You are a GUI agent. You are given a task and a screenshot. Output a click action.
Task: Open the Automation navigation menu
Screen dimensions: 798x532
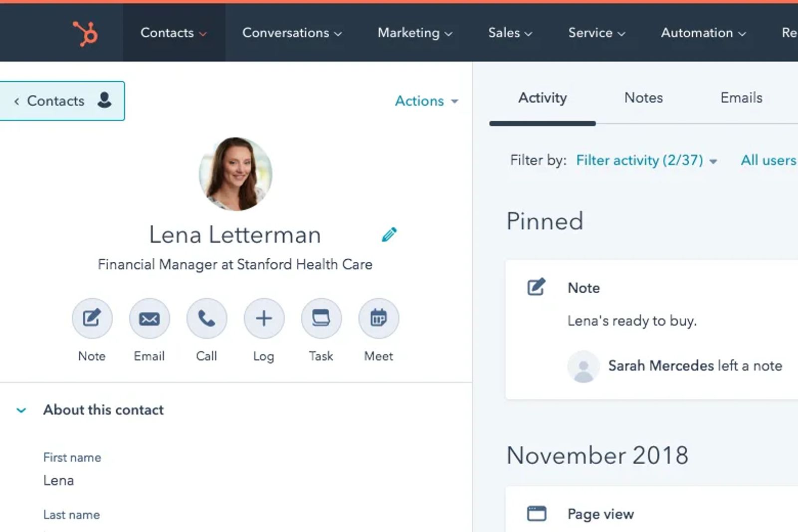coord(703,33)
